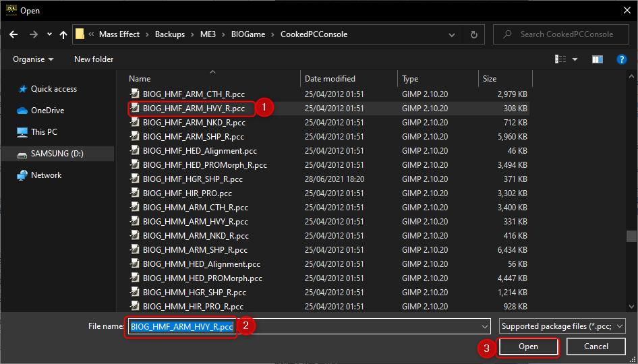Screen dimensions: 638x364
Task: Sort files by the Size column
Action: tap(490, 79)
